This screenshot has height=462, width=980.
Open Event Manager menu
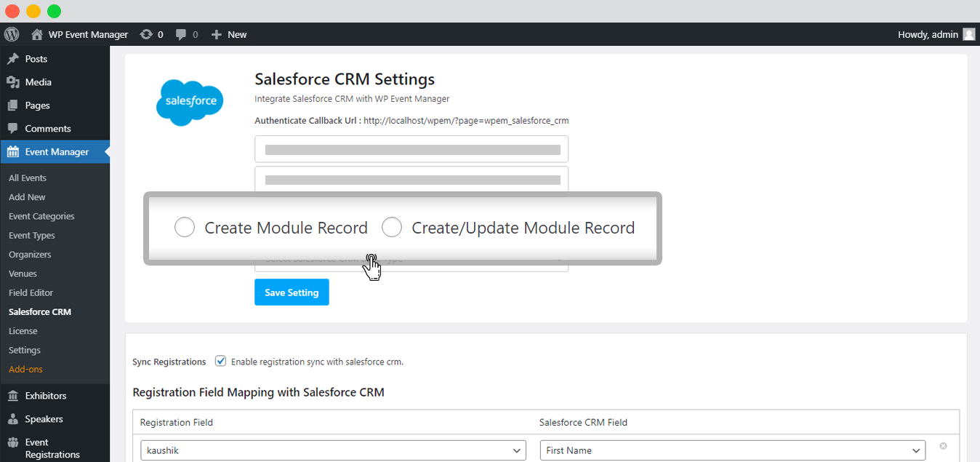55,152
